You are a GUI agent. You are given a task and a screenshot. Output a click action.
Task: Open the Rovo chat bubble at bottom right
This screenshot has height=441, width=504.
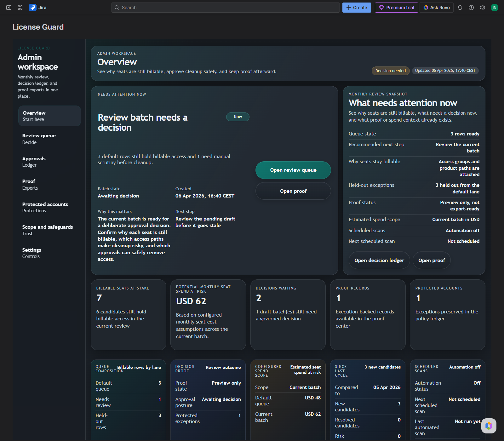click(x=489, y=426)
